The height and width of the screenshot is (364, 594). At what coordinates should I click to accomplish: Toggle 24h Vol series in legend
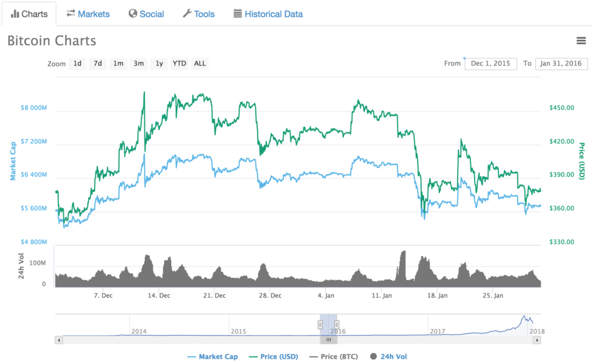tap(389, 356)
